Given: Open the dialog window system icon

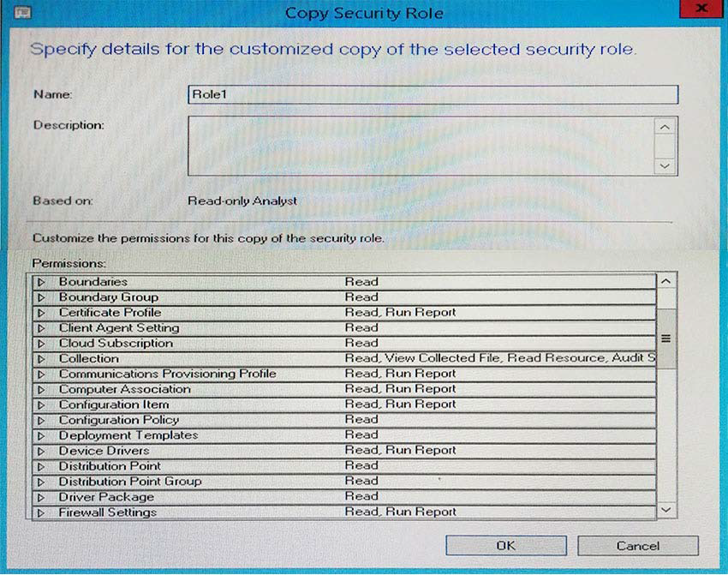Looking at the screenshot, I should coord(22,13).
